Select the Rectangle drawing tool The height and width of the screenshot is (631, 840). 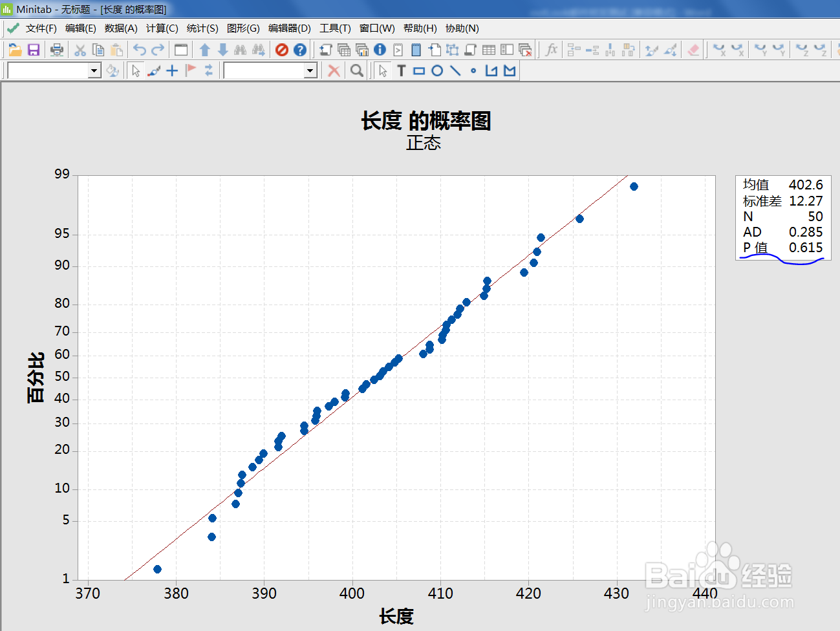(419, 70)
